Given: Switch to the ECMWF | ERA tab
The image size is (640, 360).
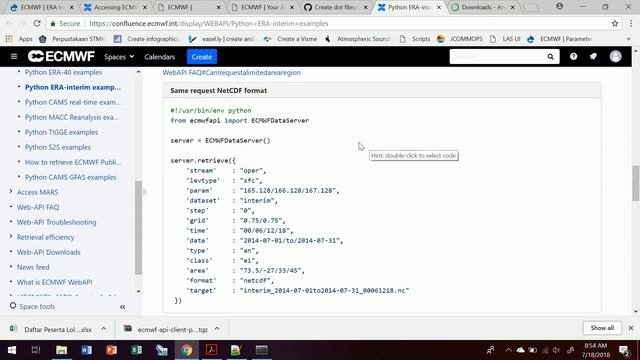Looking at the screenshot, I should [x=42, y=7].
